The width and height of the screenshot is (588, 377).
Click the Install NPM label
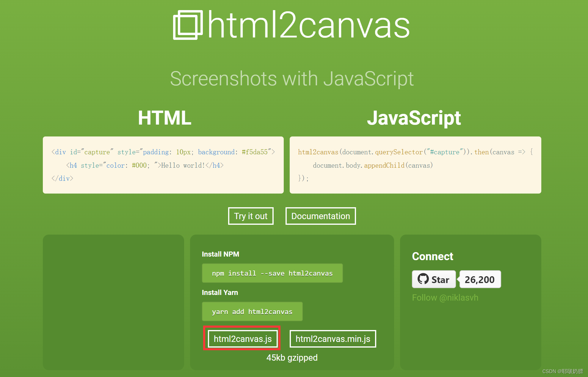(x=220, y=254)
